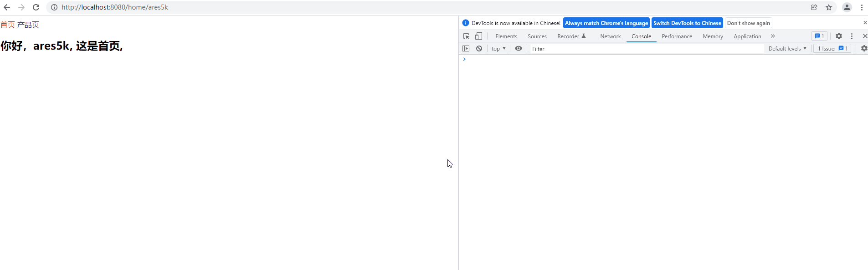Toggle device toolbar icon
Screen dimensions: 868x270
point(479,36)
